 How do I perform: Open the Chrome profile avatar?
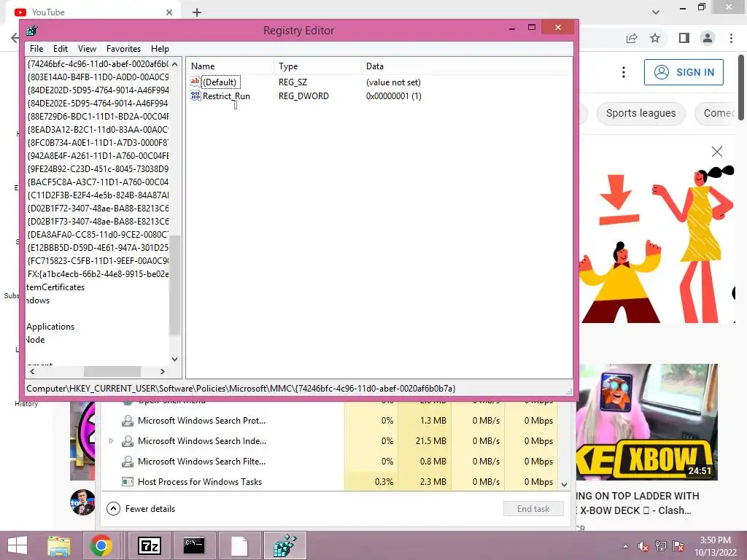[x=708, y=38]
